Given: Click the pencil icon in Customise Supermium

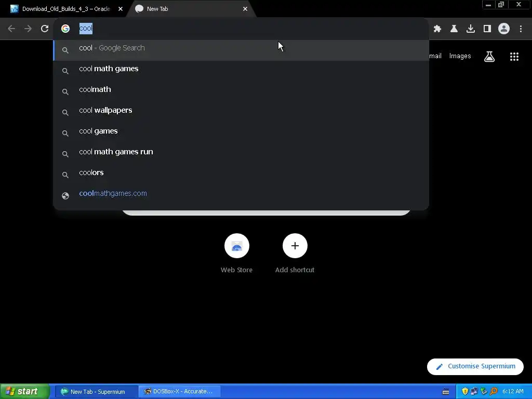Looking at the screenshot, I should tap(440, 367).
